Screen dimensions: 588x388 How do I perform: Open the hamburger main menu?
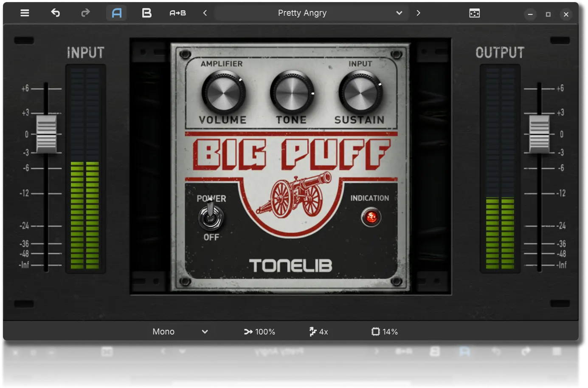tap(25, 13)
